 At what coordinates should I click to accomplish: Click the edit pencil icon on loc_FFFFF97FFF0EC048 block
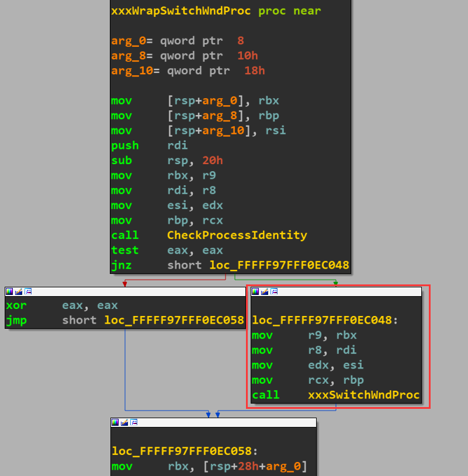(265, 291)
